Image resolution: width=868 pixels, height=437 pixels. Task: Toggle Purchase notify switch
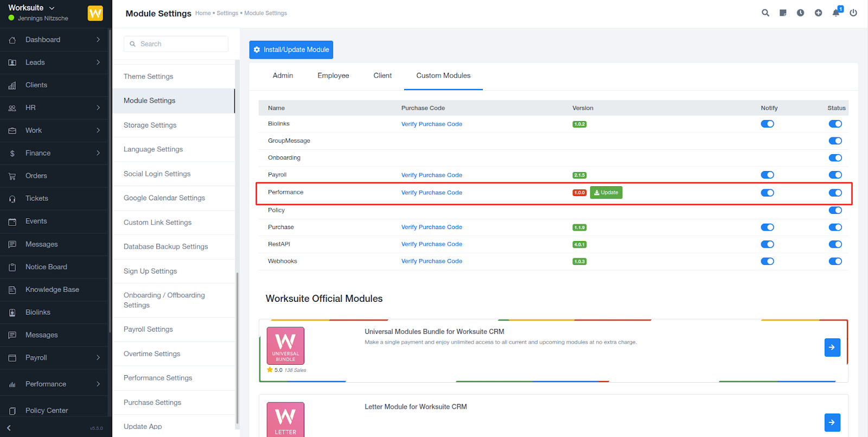pyautogui.click(x=767, y=227)
